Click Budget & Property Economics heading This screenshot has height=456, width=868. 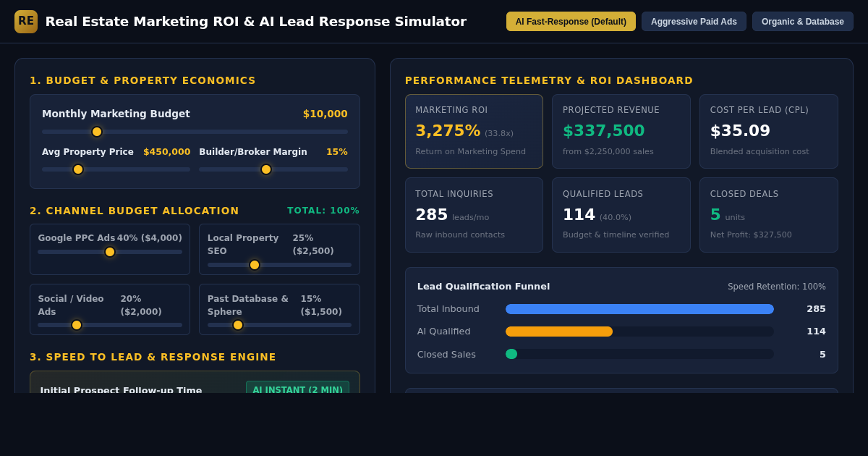(142, 80)
